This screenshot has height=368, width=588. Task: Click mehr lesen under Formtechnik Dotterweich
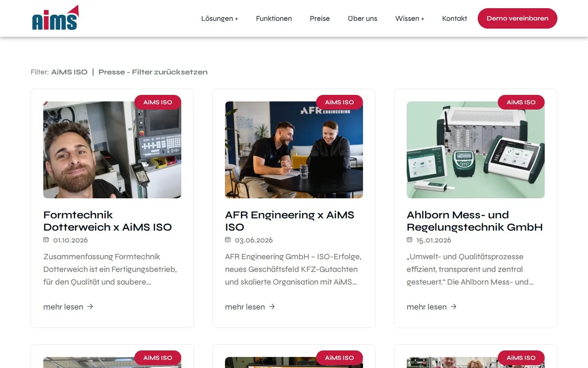tap(68, 307)
